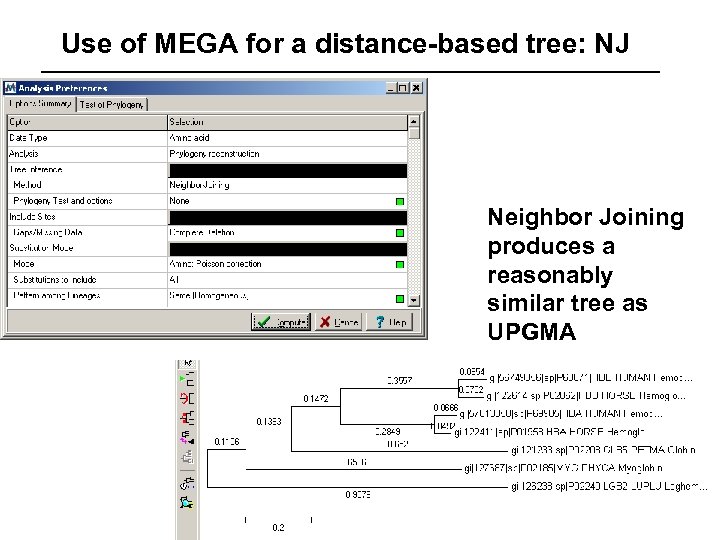This screenshot has height=540, width=720.
Task: Click the Include Sites heading row
Action: click(208, 217)
